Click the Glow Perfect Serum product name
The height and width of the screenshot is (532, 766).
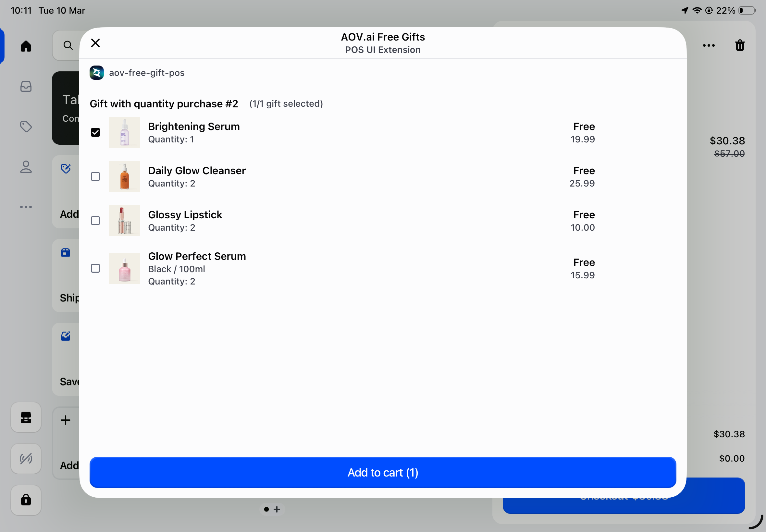197,256
